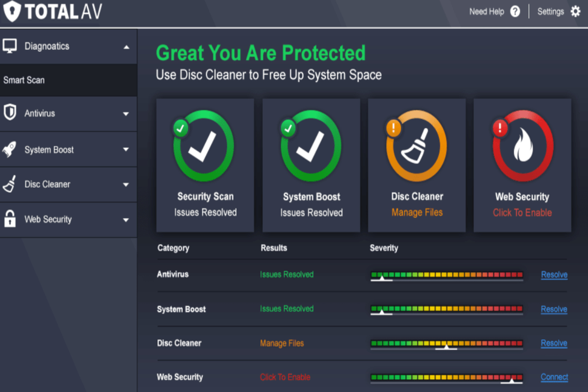The width and height of the screenshot is (588, 392).
Task: Click the Antivirus category row label
Action: point(172,274)
